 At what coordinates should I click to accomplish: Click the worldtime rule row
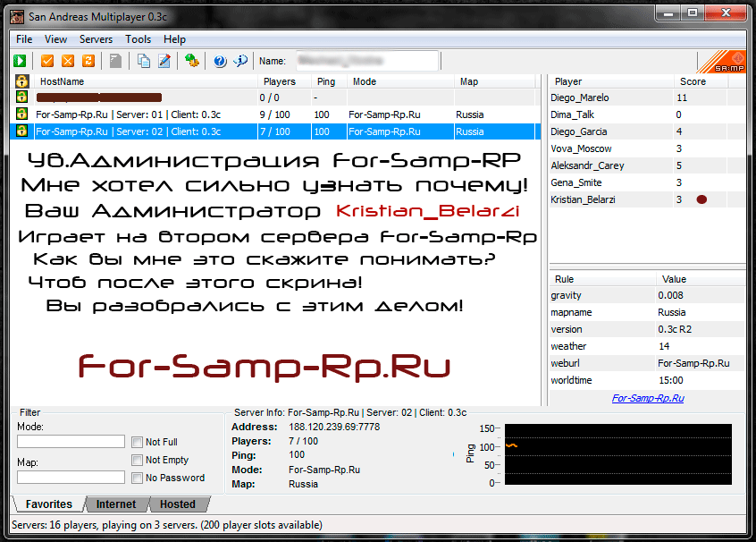pos(648,380)
